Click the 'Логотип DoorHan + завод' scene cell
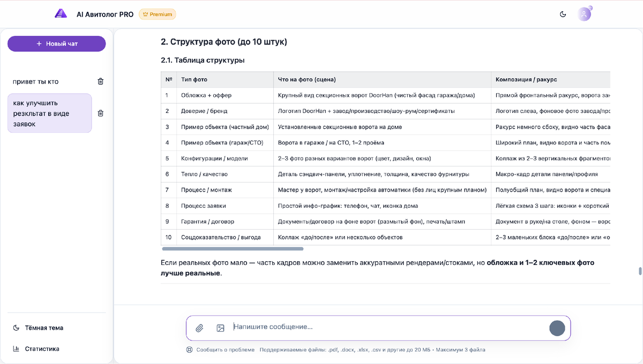The image size is (643, 364). point(383,111)
